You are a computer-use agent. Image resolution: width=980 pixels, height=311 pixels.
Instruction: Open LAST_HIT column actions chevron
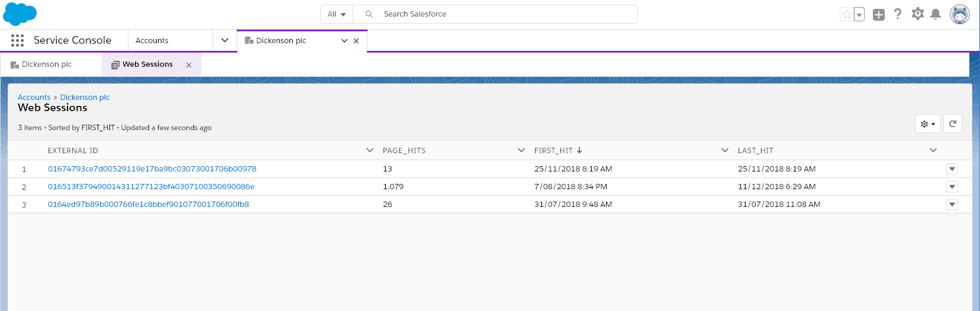tap(933, 150)
